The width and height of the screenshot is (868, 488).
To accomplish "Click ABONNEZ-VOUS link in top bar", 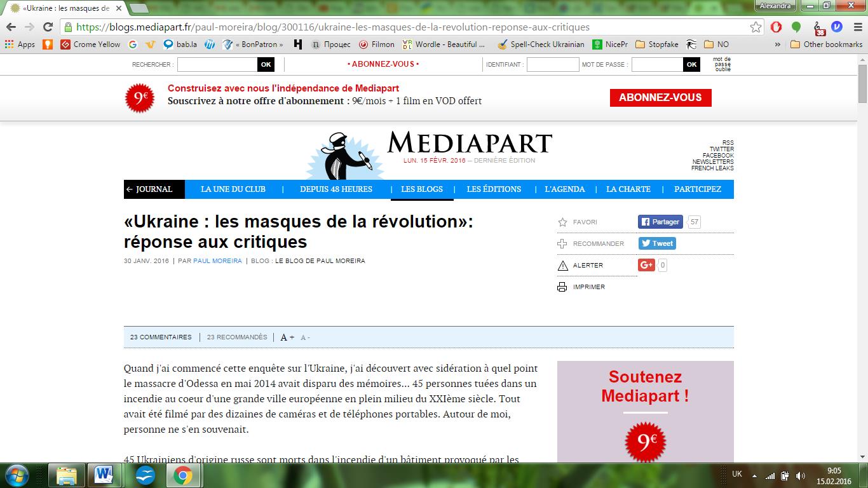I will (383, 64).
